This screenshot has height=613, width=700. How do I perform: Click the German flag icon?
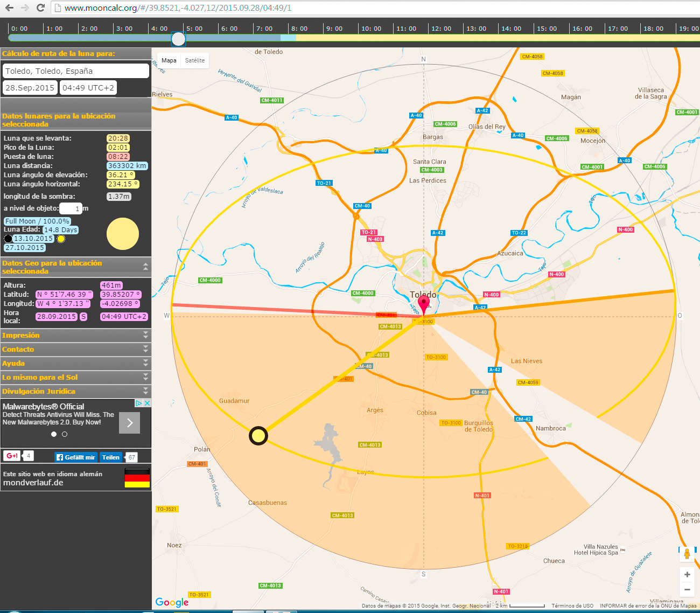click(x=137, y=478)
